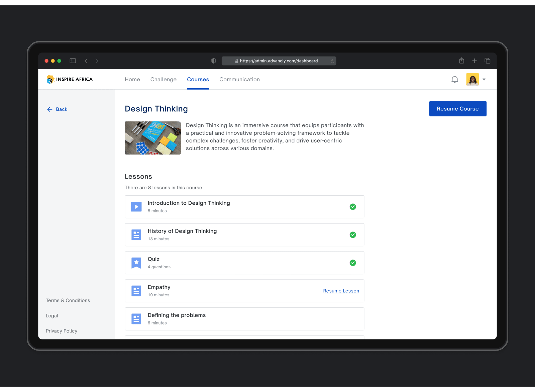Click the document icon for Empathy lesson
Screen dimensions: 535x392
136,291
